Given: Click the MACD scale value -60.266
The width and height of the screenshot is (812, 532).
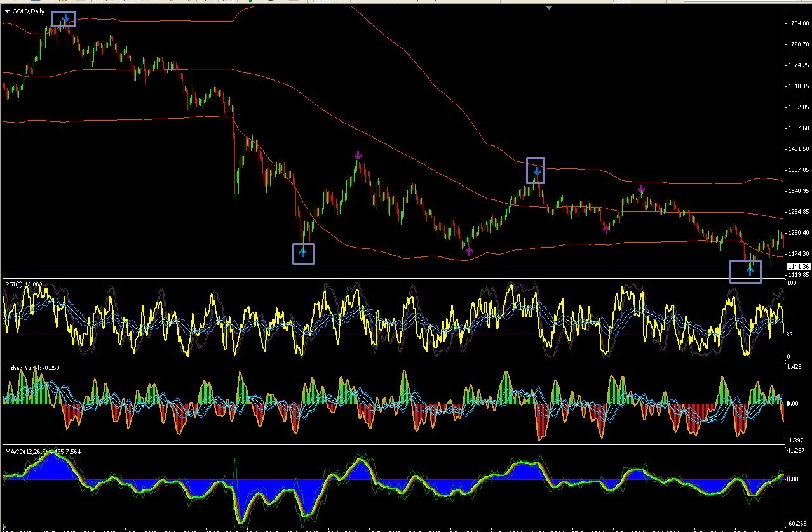Looking at the screenshot, I should pyautogui.click(x=797, y=524).
